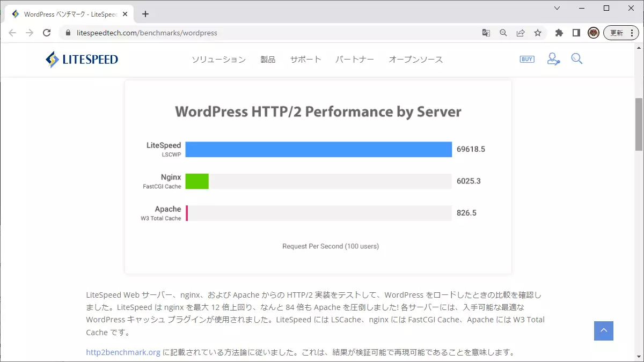Click the Chrome 更新 update button
Viewport: 644px width, 362px height.
[621, 33]
